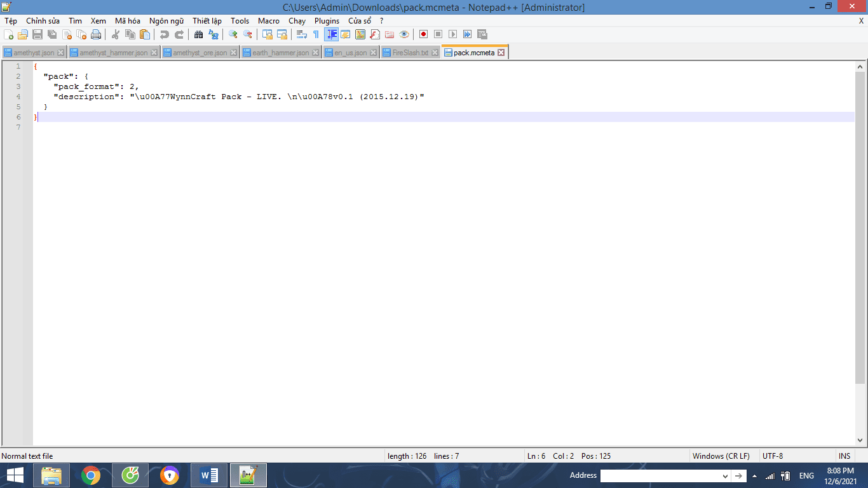Screen dimensions: 868x488
Task: Toggle word wrap in the toolbar
Action: click(302, 34)
